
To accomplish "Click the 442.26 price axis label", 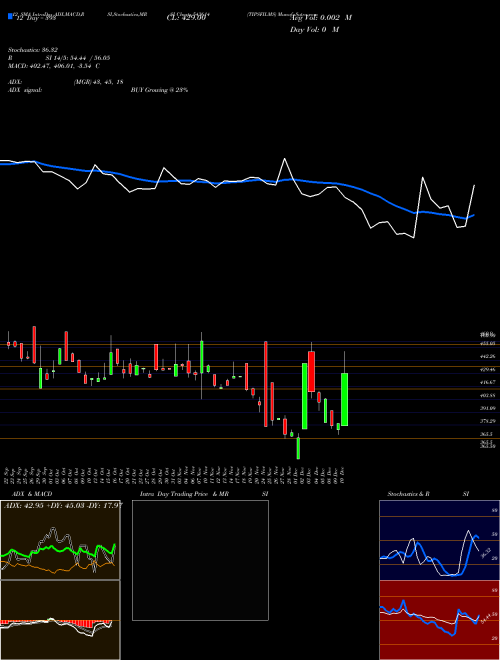I will pos(487,357).
